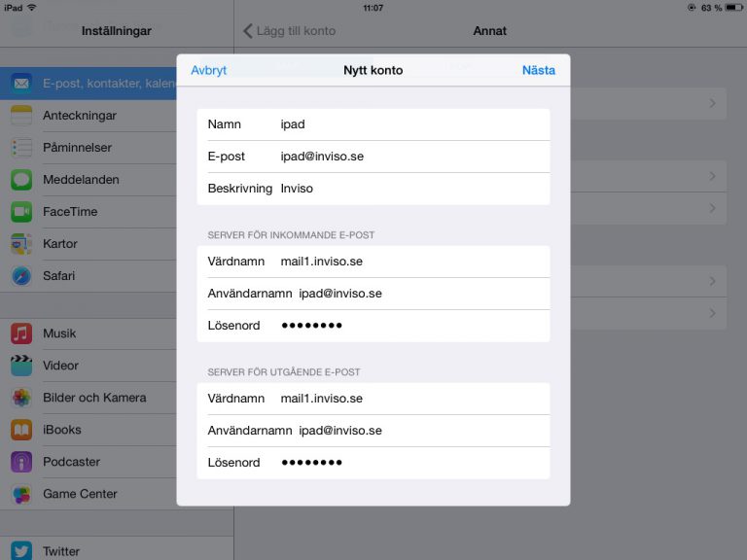The width and height of the screenshot is (747, 560).
Task: Edit the Namn field
Action: point(409,124)
